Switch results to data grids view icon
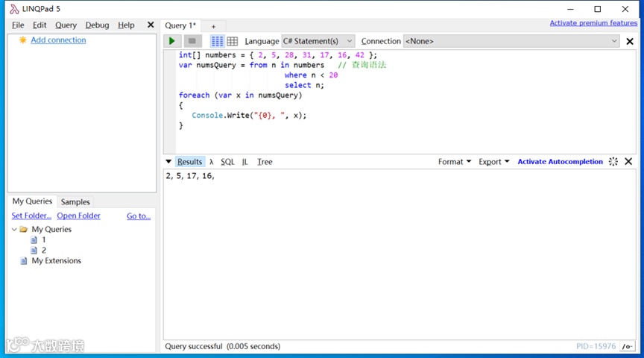 pyautogui.click(x=233, y=41)
